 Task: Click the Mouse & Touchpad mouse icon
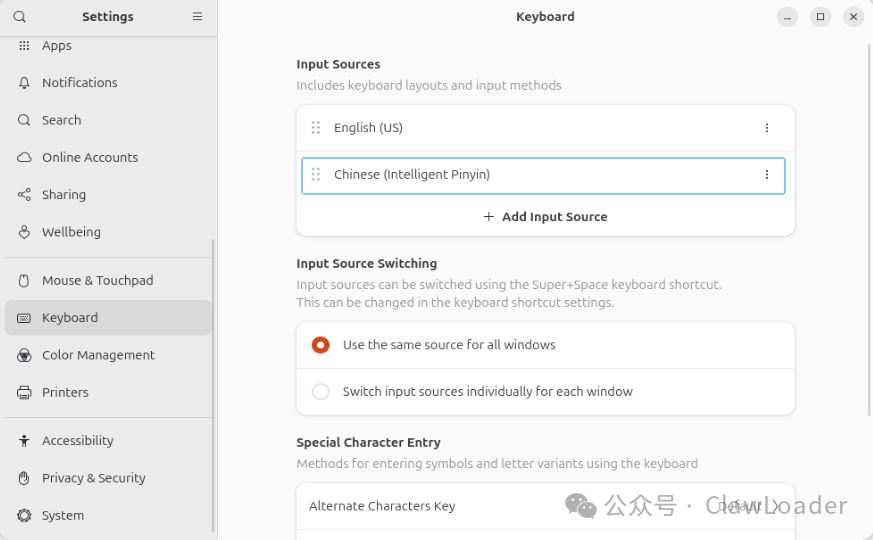click(24, 281)
